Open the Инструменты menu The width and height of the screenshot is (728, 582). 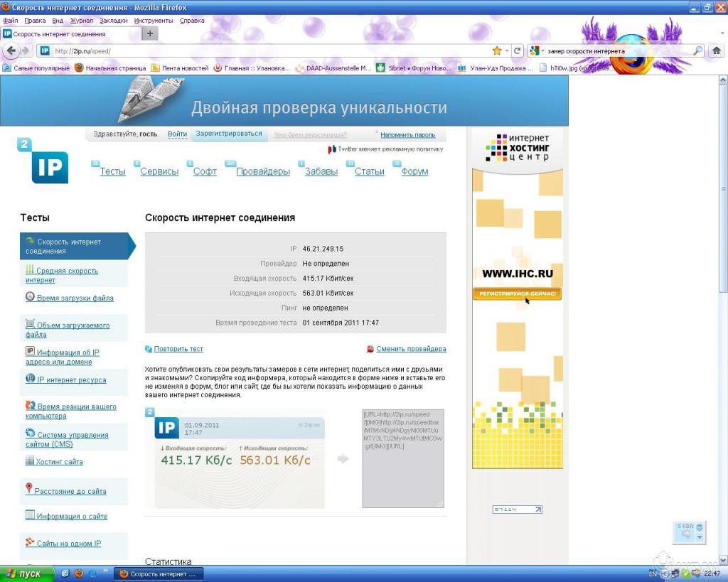[154, 20]
